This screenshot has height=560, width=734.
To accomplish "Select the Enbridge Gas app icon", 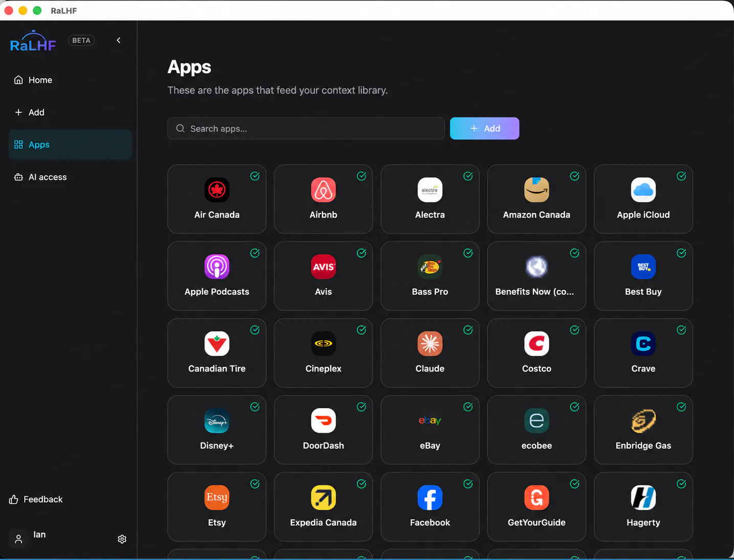I will (643, 421).
